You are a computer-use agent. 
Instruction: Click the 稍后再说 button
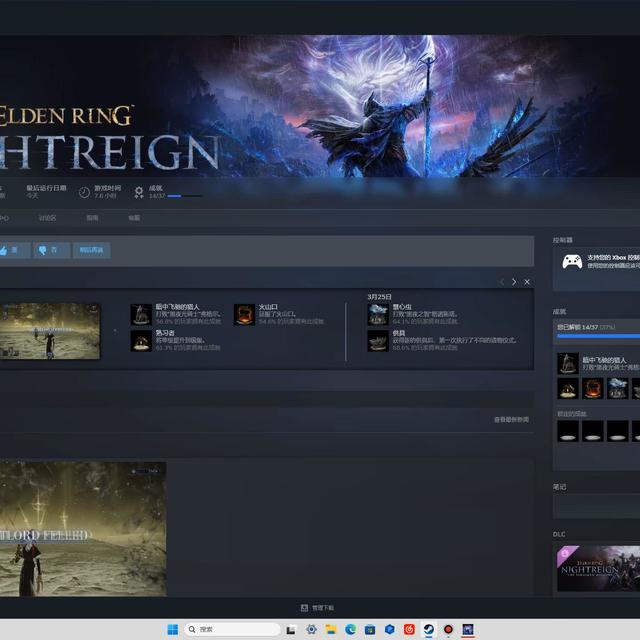pos(91,250)
